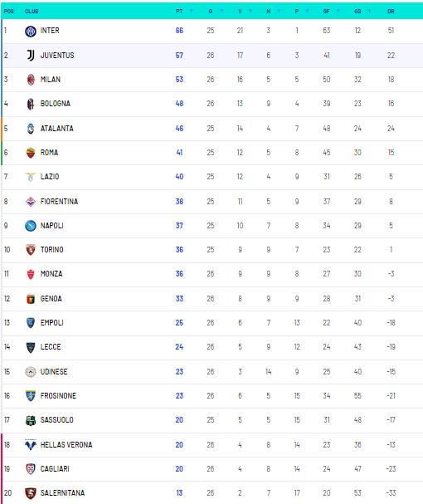The height and width of the screenshot is (504, 423).
Task: Click the Genoa club badge
Action: [31, 299]
